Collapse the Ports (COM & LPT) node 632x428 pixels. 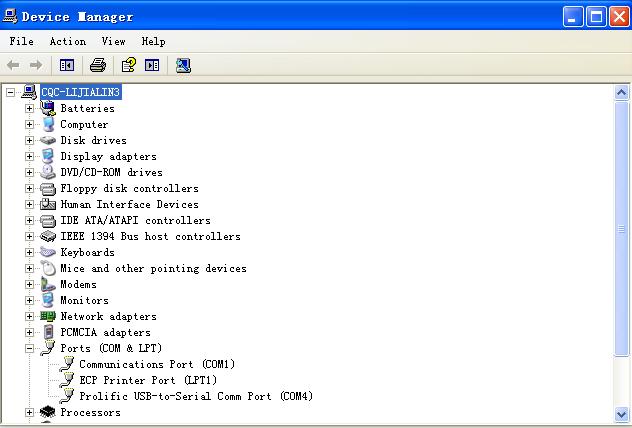coord(29,348)
